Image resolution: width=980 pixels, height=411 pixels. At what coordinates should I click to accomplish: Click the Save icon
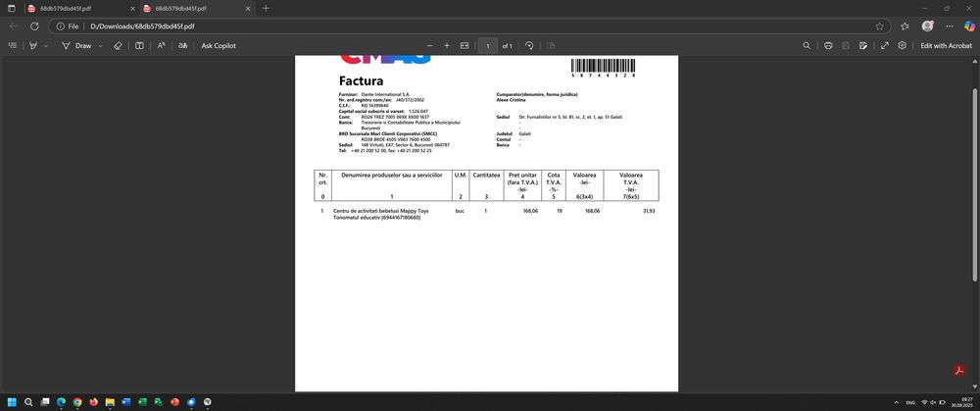pos(846,46)
